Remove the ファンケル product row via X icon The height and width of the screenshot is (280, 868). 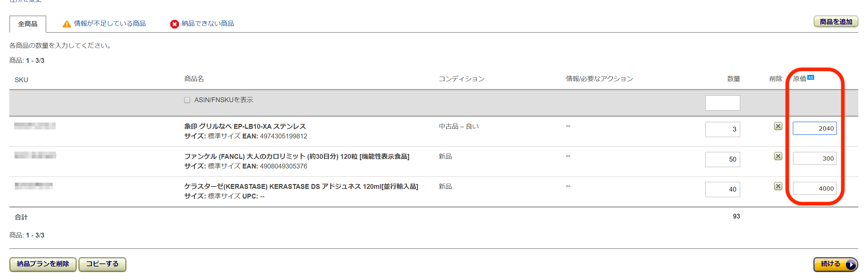778,156
